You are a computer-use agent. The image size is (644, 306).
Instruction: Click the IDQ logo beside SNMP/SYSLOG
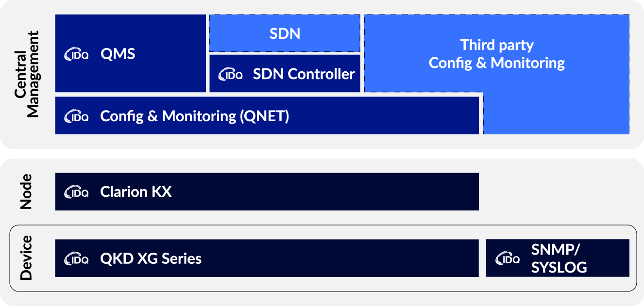(508, 259)
